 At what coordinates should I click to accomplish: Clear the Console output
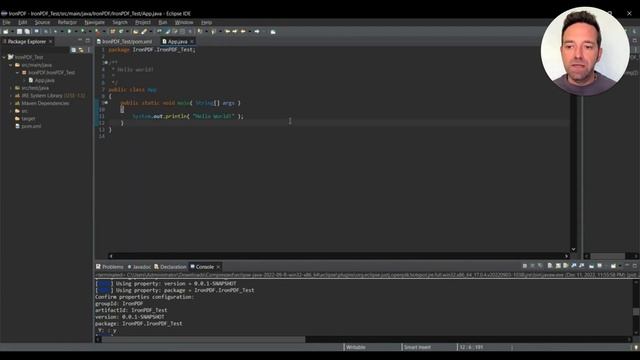tap(550, 266)
